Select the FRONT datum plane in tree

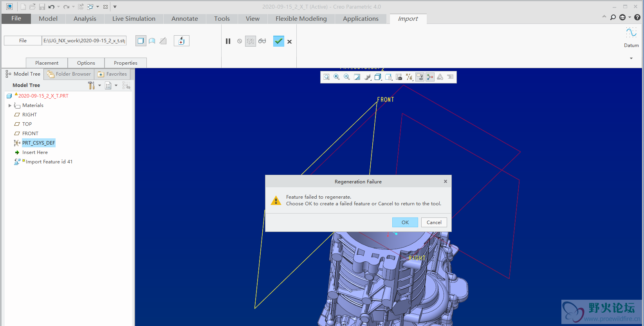coord(30,134)
